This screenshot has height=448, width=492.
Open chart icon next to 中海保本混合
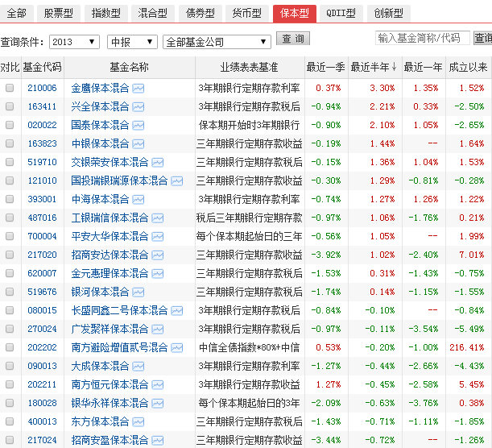[138, 200]
